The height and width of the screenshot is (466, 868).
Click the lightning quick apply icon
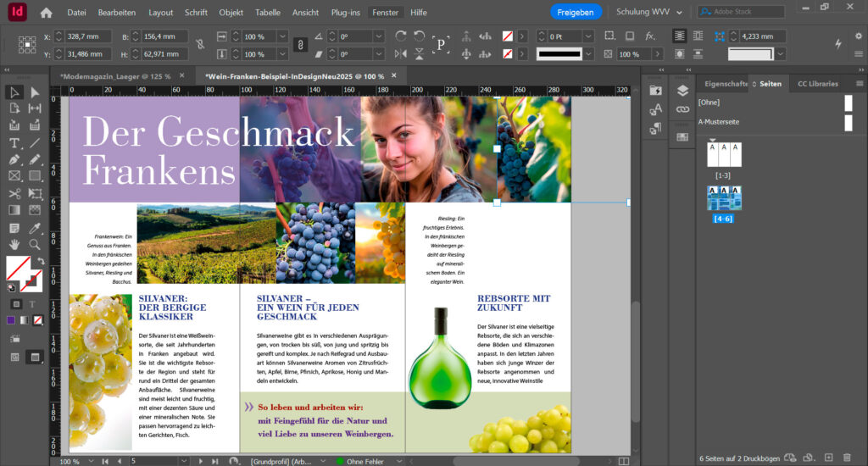coord(838,44)
